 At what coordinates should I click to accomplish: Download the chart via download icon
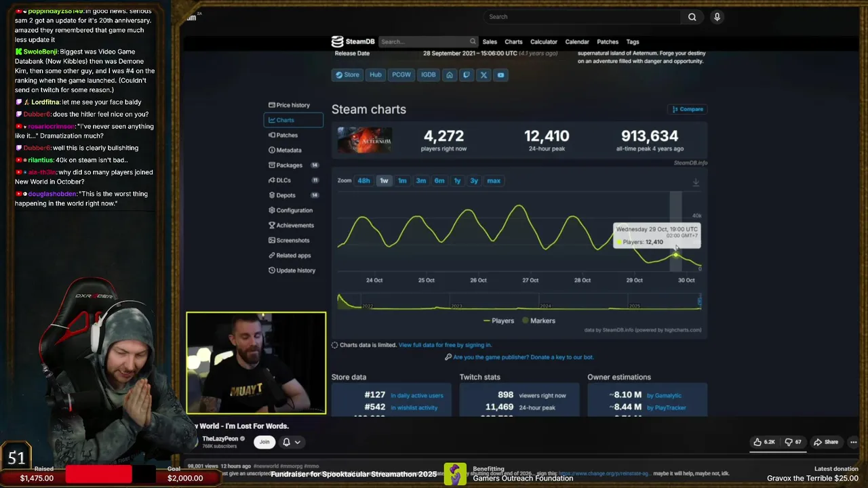tap(695, 182)
